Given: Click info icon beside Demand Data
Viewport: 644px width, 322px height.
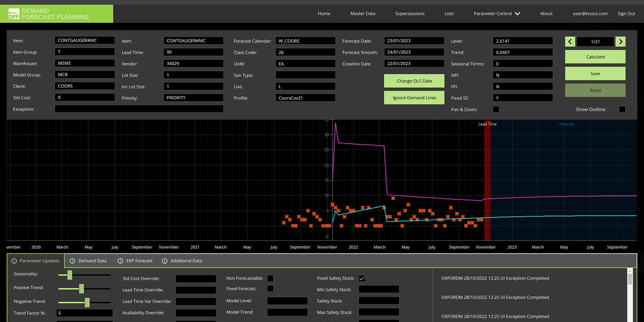Looking at the screenshot, I should click(x=72, y=261).
